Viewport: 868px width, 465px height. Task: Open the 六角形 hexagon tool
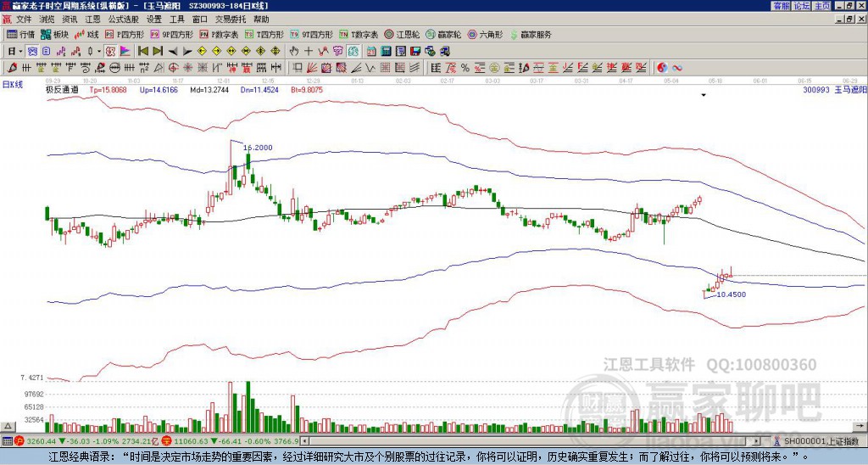(486, 34)
